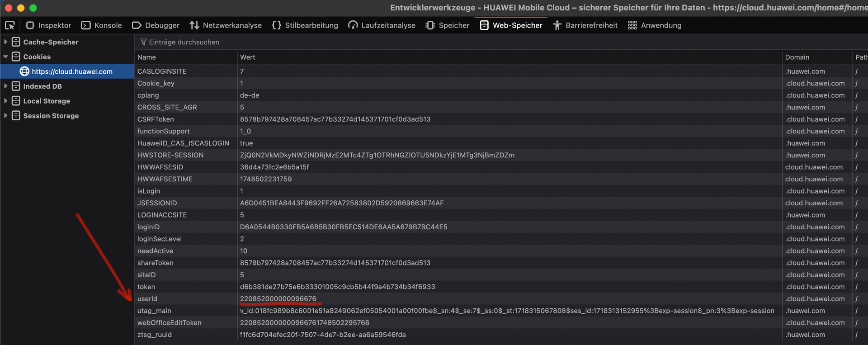Sort by the Domain column header

tap(797, 57)
